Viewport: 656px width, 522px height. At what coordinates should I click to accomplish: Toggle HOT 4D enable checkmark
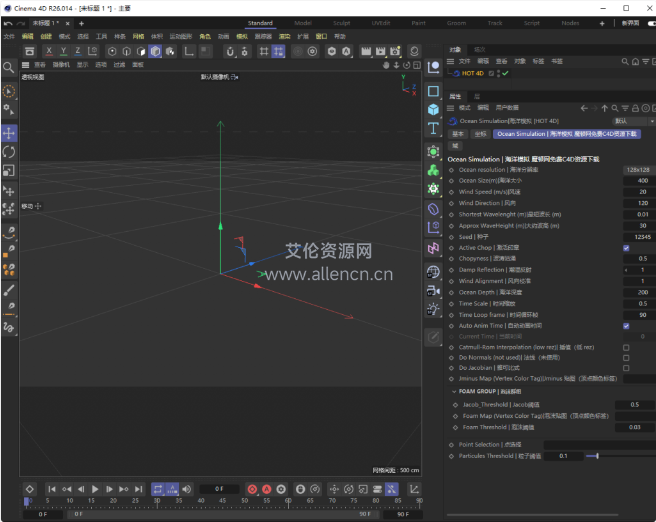(x=505, y=73)
